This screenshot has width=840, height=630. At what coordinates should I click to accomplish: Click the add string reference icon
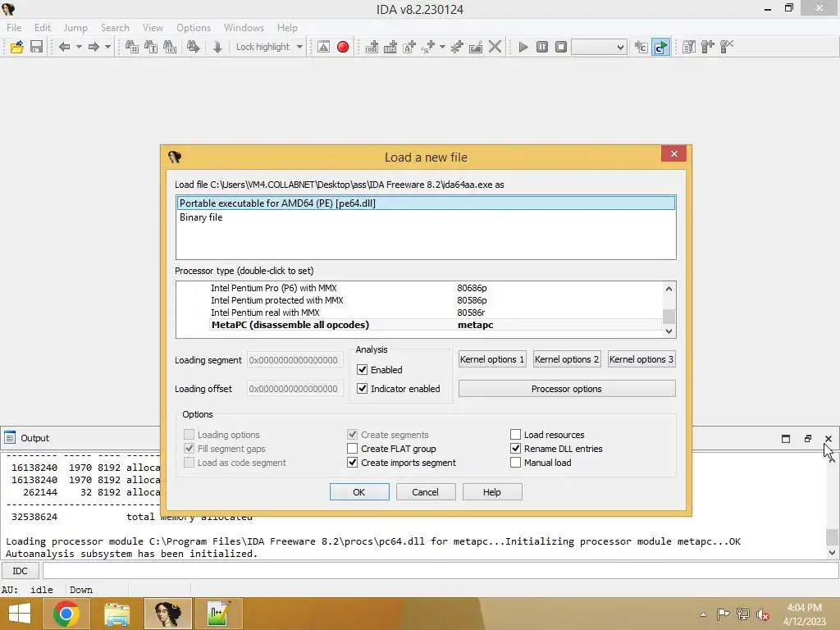(x=409, y=47)
